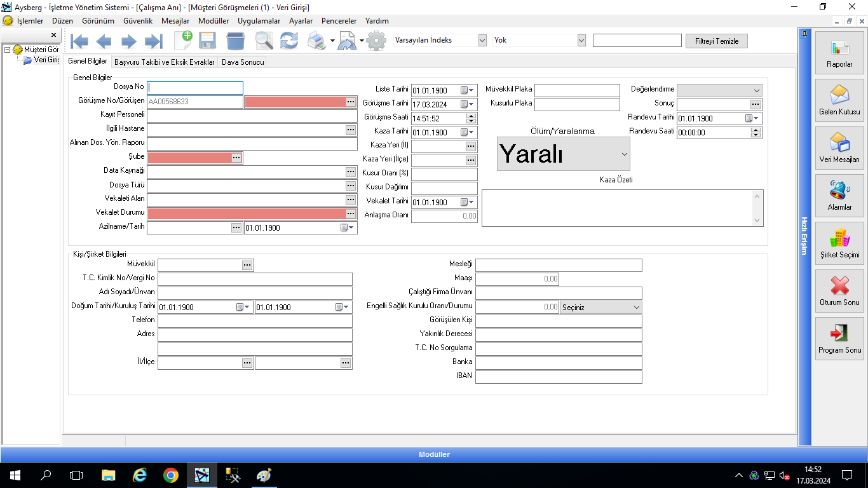868x488 pixels.
Task: Click the save floppy disk icon
Action: 207,41
